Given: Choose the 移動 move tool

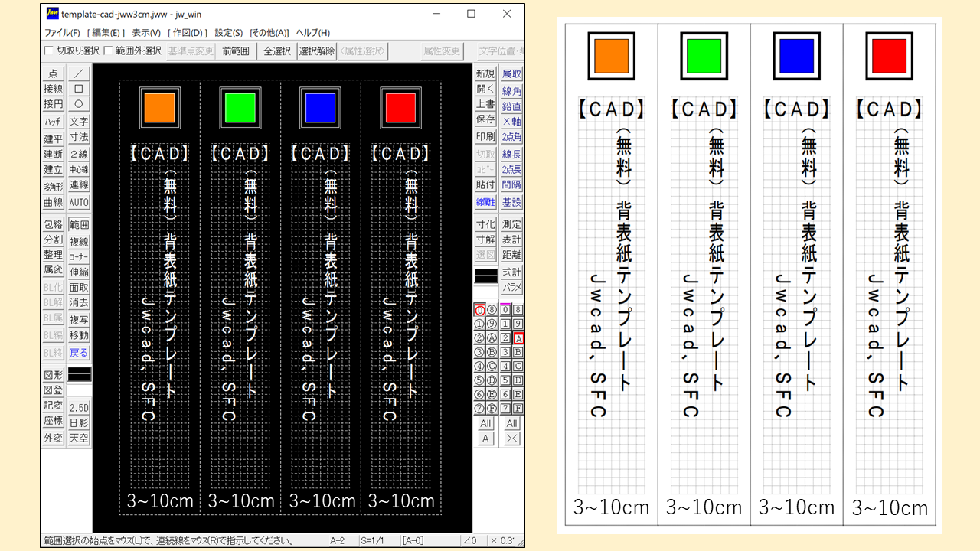Looking at the screenshot, I should [79, 335].
